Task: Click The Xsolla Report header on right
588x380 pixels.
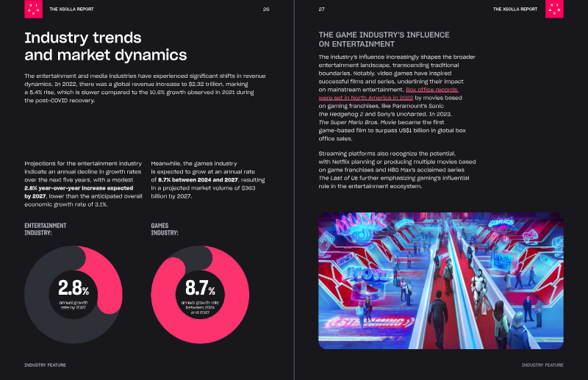Action: click(515, 9)
